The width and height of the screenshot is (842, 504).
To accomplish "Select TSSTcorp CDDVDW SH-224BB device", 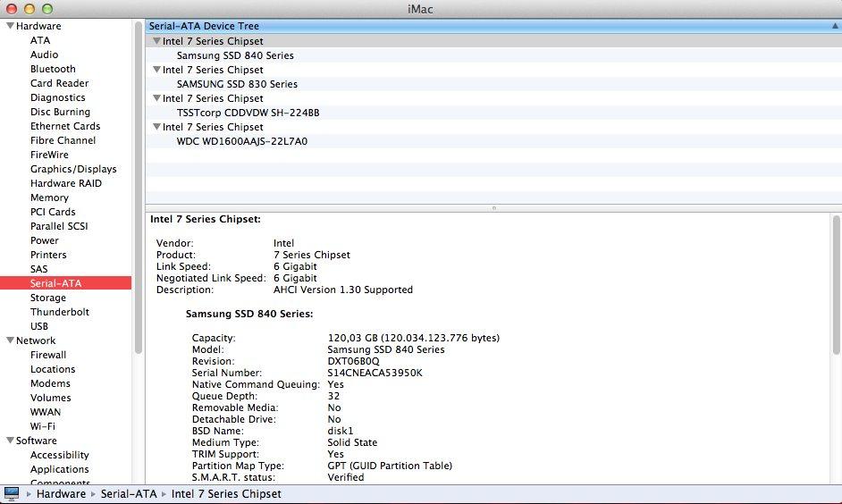I will tap(248, 113).
